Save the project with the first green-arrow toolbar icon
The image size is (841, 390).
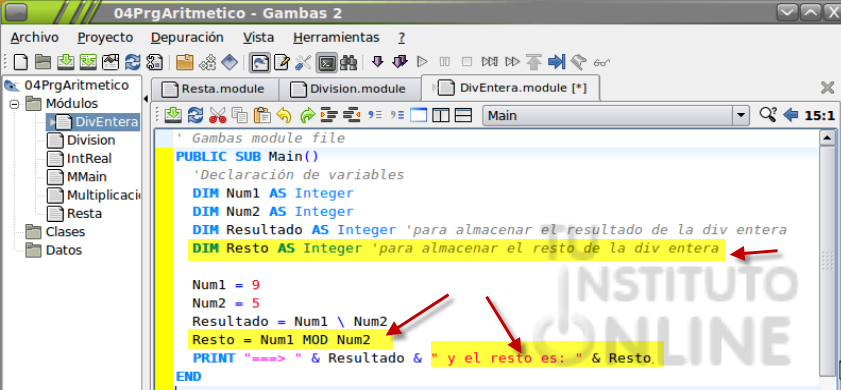[65, 62]
